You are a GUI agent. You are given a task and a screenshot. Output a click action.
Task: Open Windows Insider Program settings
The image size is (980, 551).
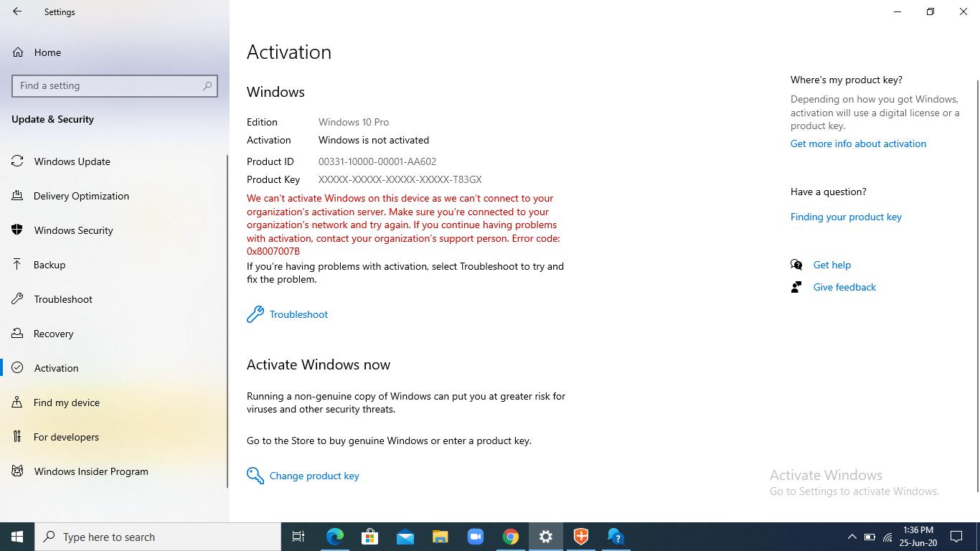click(115, 471)
